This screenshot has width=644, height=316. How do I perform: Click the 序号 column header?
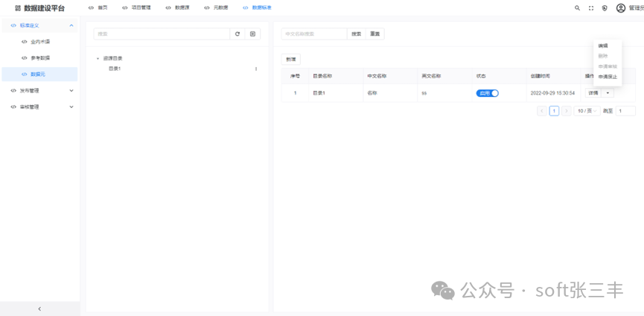click(x=295, y=77)
